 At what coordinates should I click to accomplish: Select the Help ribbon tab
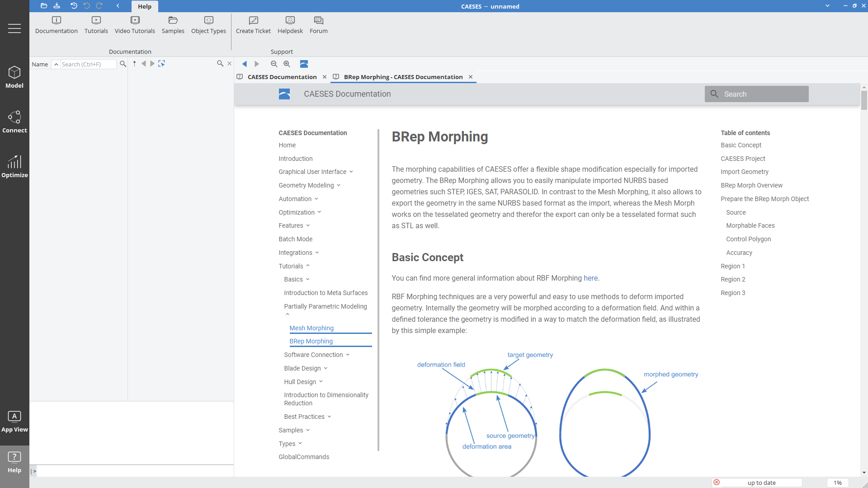tap(145, 6)
